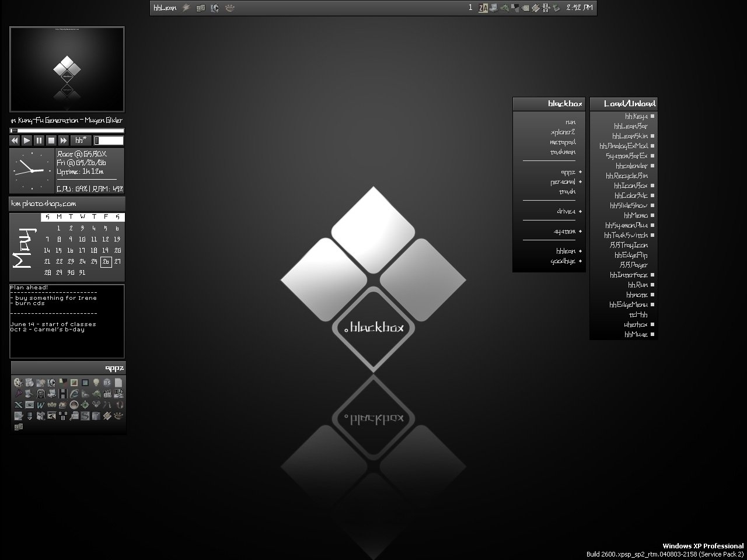The width and height of the screenshot is (747, 560).
Task: Expand the system submenu
Action: pos(549,232)
